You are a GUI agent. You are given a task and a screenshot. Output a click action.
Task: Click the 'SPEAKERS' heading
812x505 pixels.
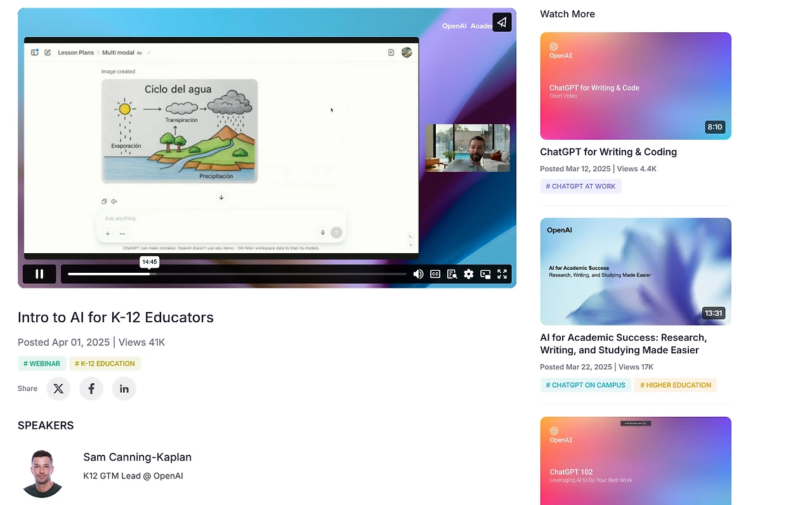click(46, 426)
